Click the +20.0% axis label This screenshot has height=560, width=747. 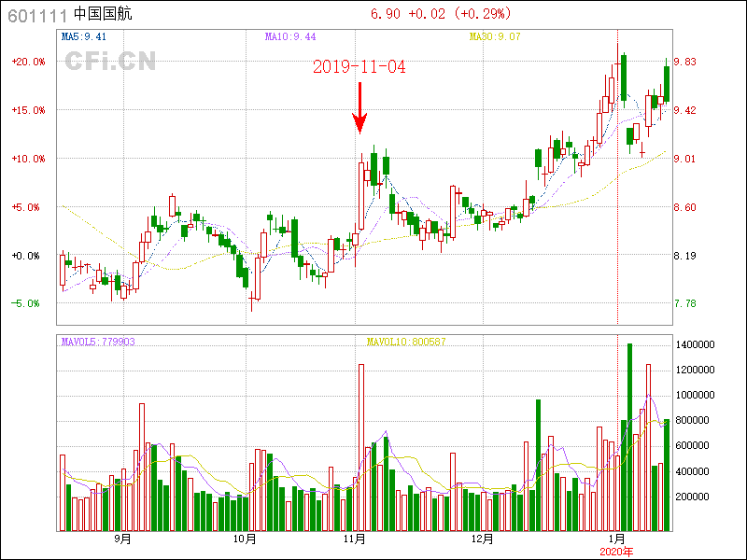(29, 62)
